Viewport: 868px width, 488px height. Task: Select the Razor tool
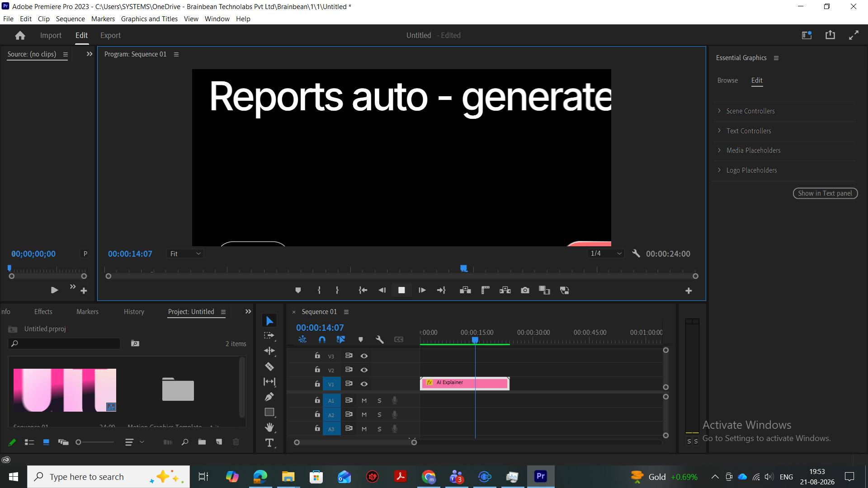pos(269,366)
